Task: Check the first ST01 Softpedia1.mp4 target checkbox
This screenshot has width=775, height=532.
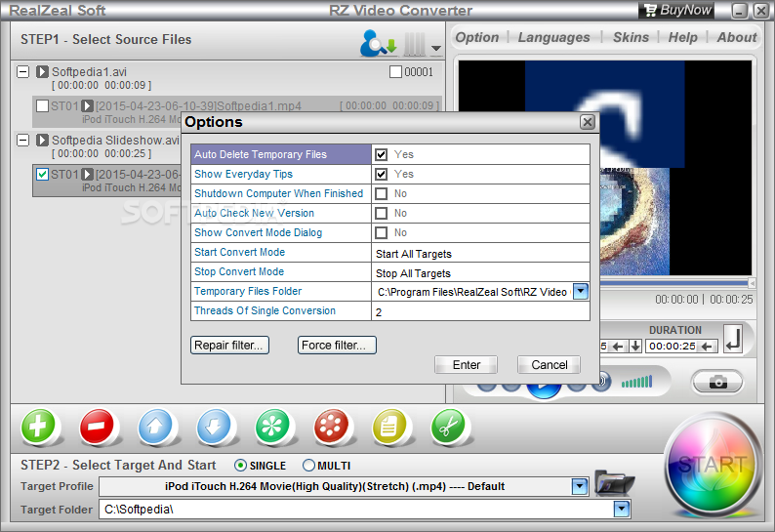Action: (43, 105)
